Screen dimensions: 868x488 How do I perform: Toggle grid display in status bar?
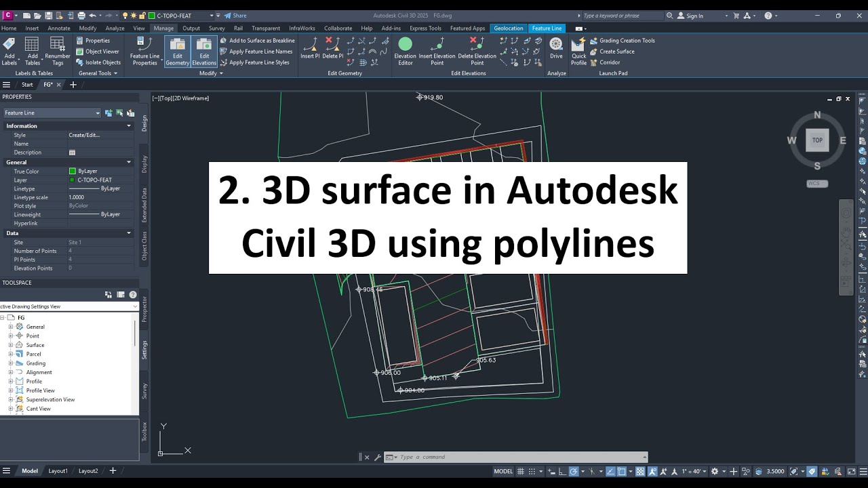click(x=521, y=471)
